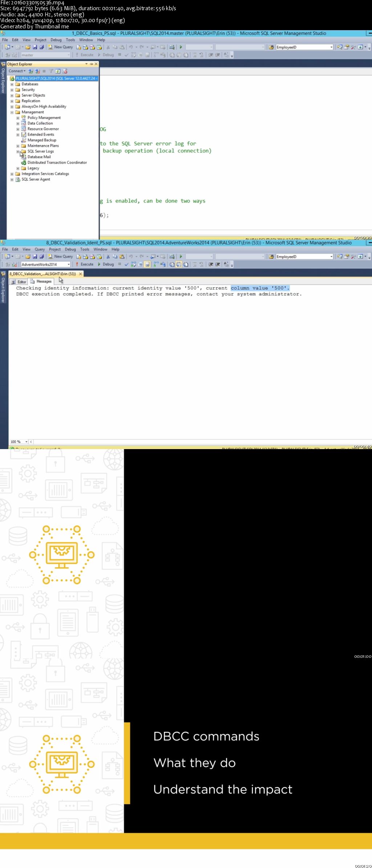Expand the Replication node
This screenshot has width=372, height=868.
[x=12, y=101]
